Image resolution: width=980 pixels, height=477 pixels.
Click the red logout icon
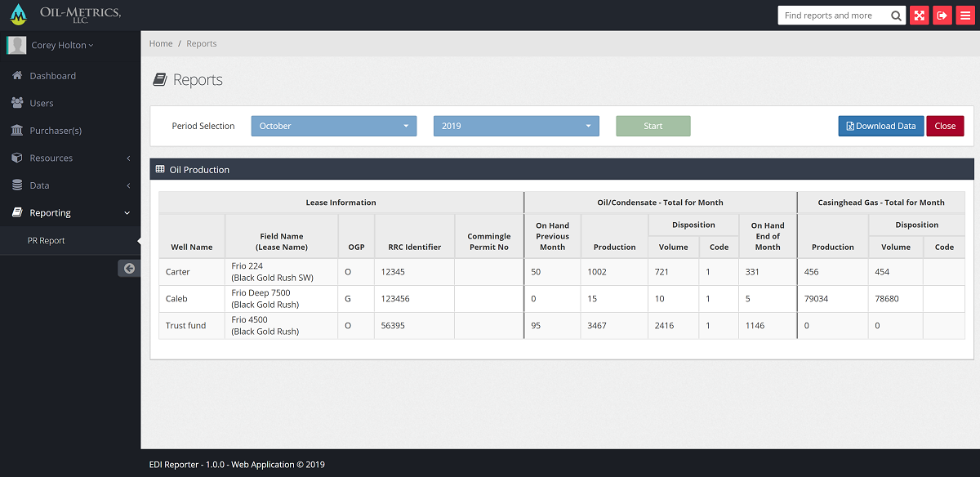coord(942,16)
